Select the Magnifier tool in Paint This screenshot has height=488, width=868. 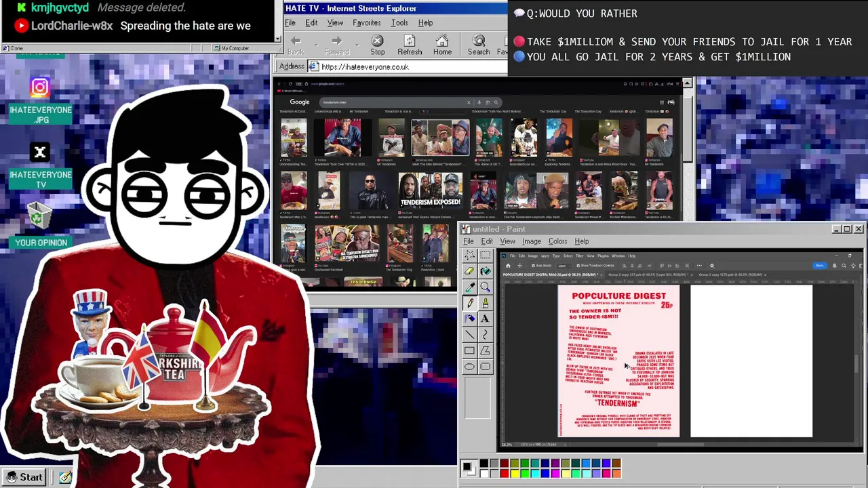(x=485, y=287)
